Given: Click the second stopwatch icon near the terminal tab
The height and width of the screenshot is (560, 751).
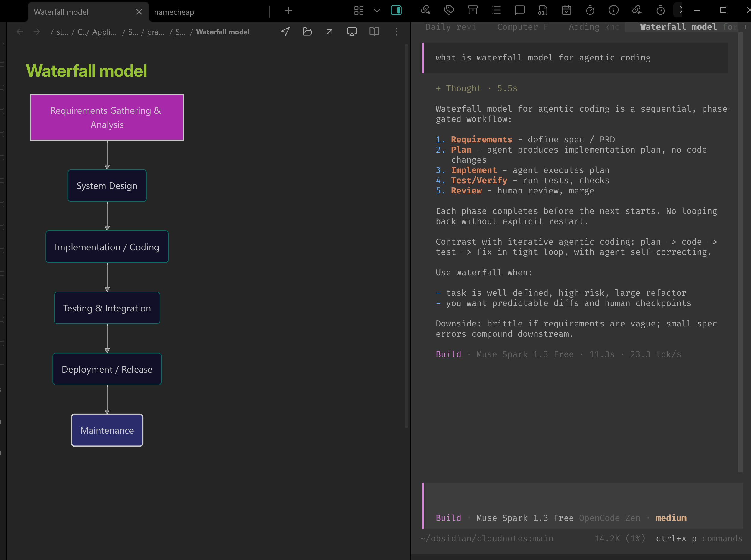Looking at the screenshot, I should point(660,10).
